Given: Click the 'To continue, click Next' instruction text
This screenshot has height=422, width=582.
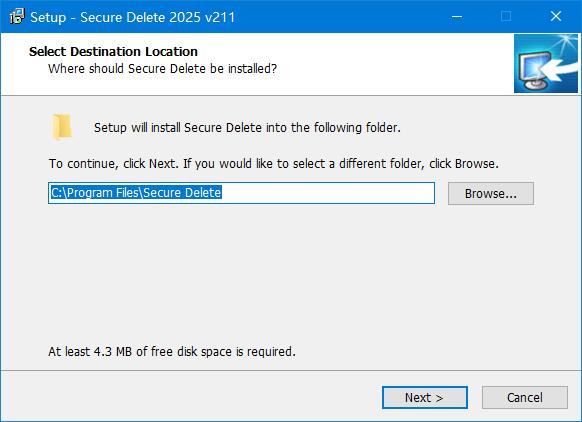Looking at the screenshot, I should click(274, 164).
